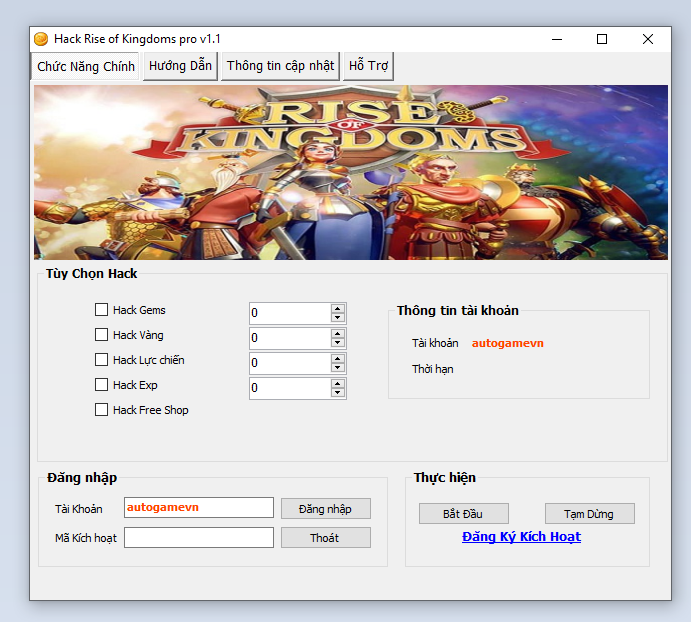Select the Hỗ Trợ tab
691x622 pixels.
pos(368,66)
